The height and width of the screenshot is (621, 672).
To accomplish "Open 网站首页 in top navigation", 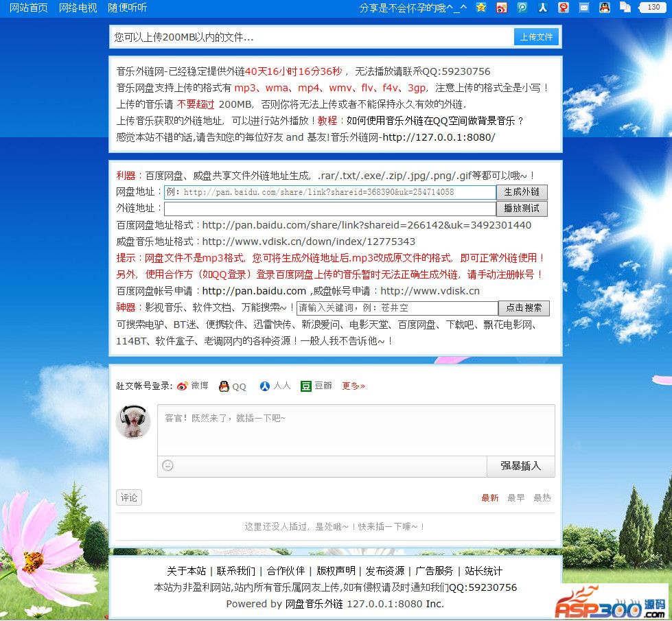I will (x=28, y=8).
